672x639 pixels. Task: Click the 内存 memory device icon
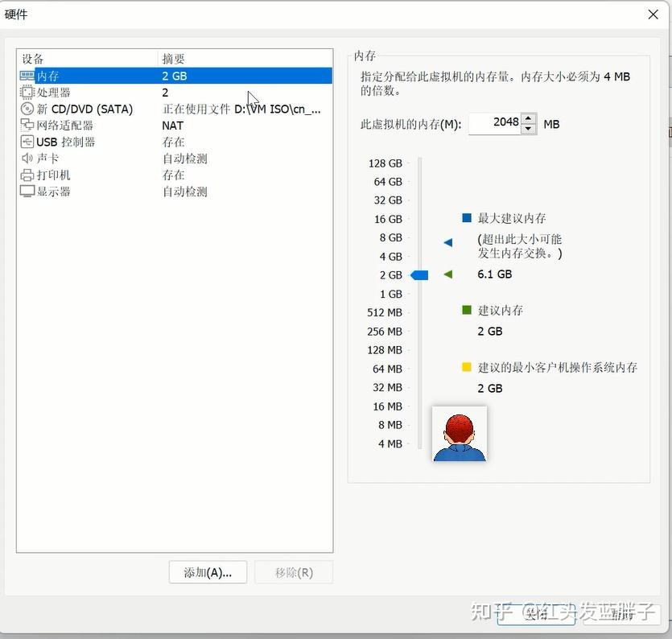pyautogui.click(x=25, y=76)
